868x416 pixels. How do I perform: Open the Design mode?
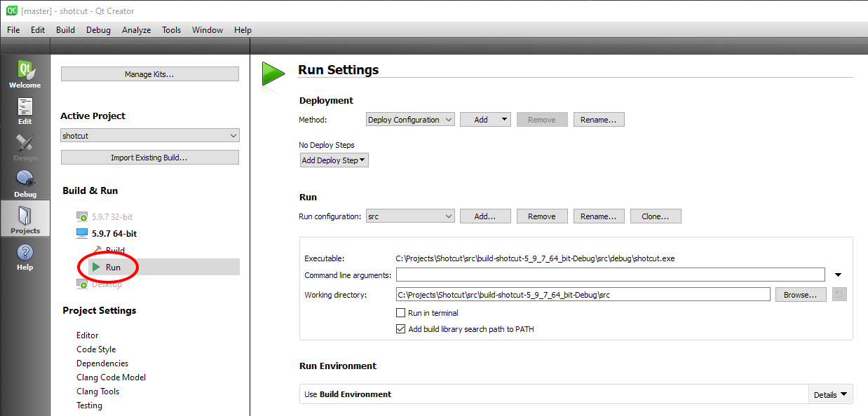point(25,147)
